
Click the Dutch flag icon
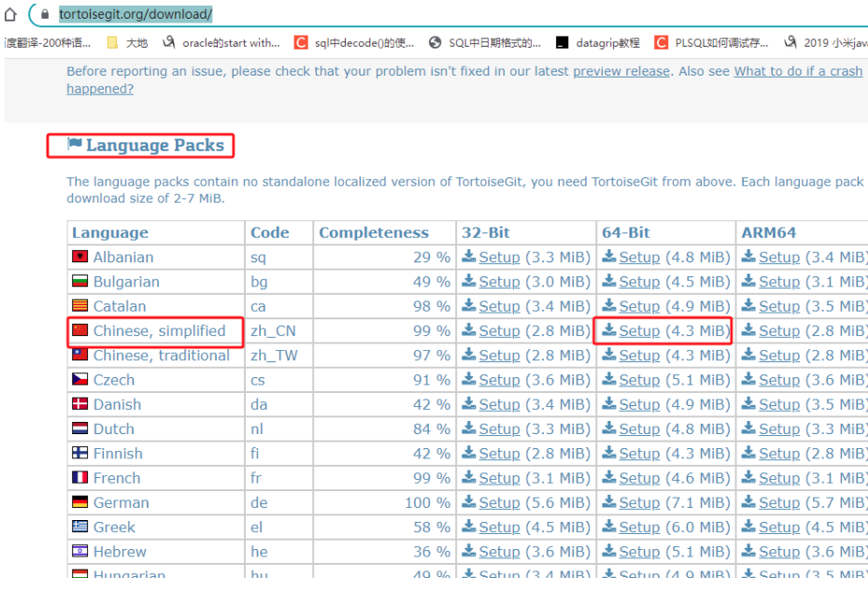point(80,429)
